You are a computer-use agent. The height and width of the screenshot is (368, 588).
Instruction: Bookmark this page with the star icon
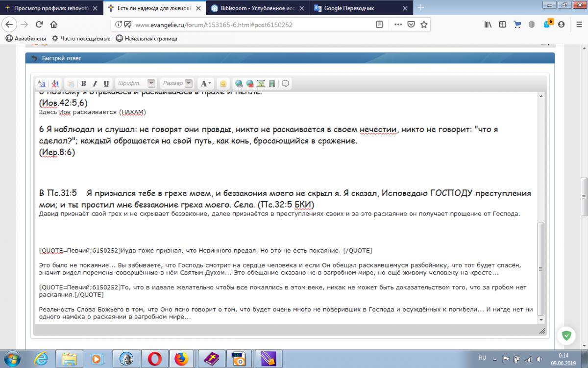424,25
